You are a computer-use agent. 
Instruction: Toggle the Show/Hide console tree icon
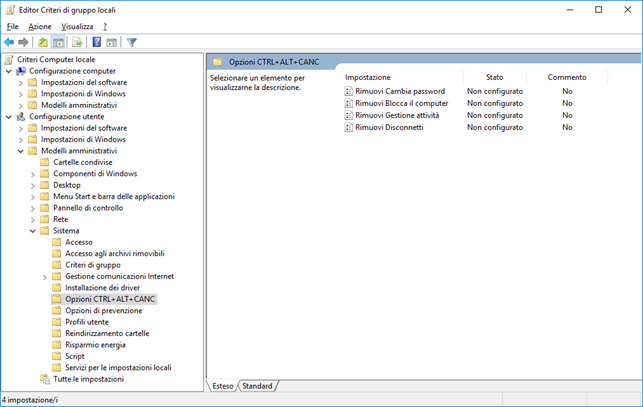point(59,42)
